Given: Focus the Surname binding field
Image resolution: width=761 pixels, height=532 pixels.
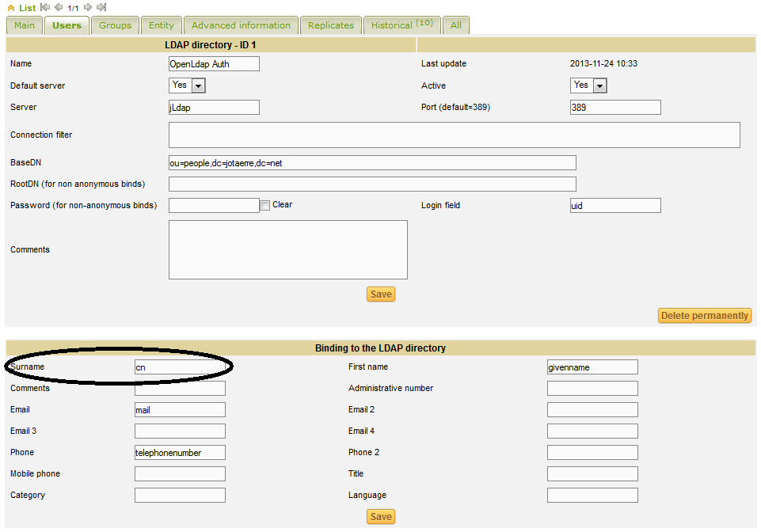Looking at the screenshot, I should [180, 367].
